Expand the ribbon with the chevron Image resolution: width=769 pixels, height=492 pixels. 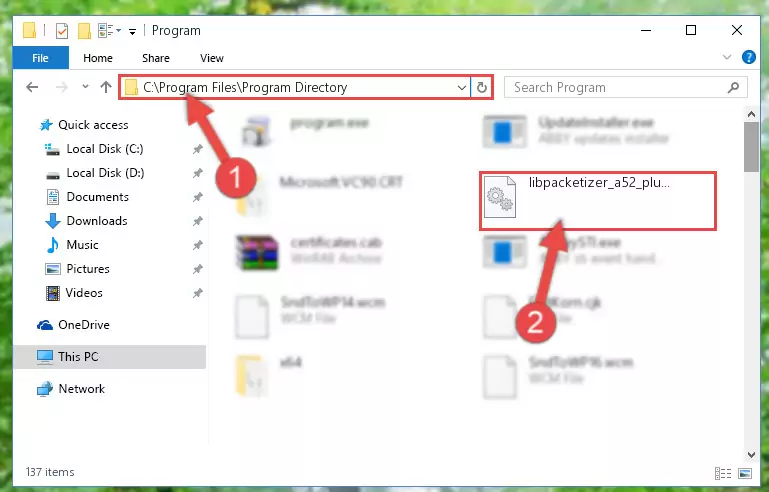[727, 57]
